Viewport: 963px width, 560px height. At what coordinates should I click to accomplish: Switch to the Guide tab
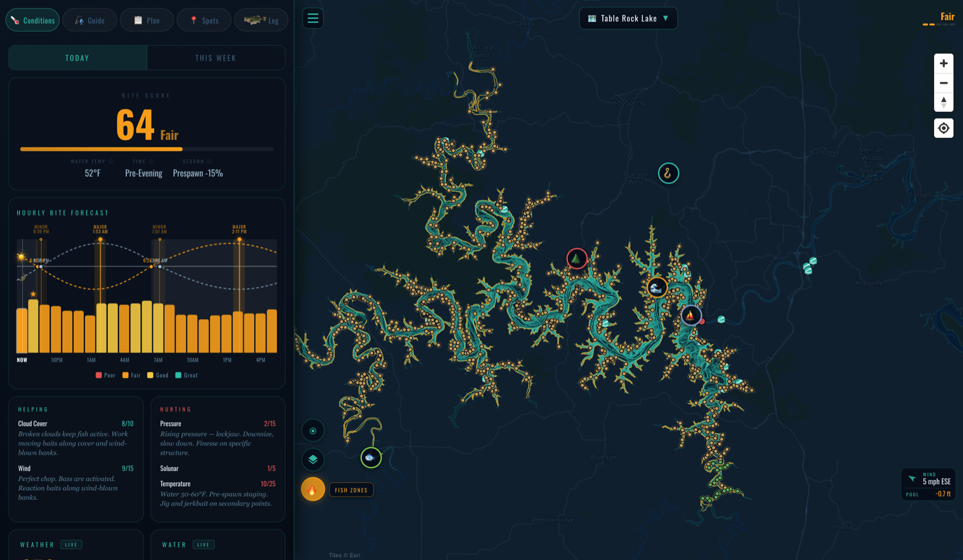pos(90,20)
